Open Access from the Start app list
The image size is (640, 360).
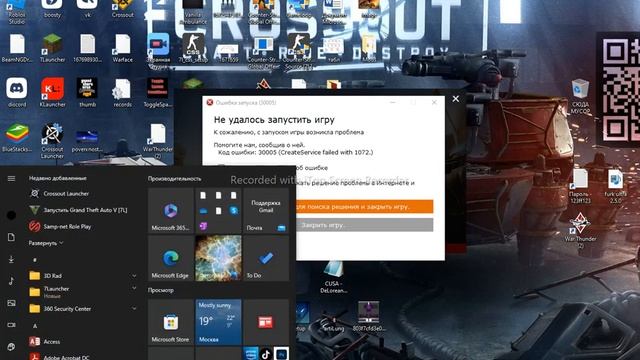[82, 342]
